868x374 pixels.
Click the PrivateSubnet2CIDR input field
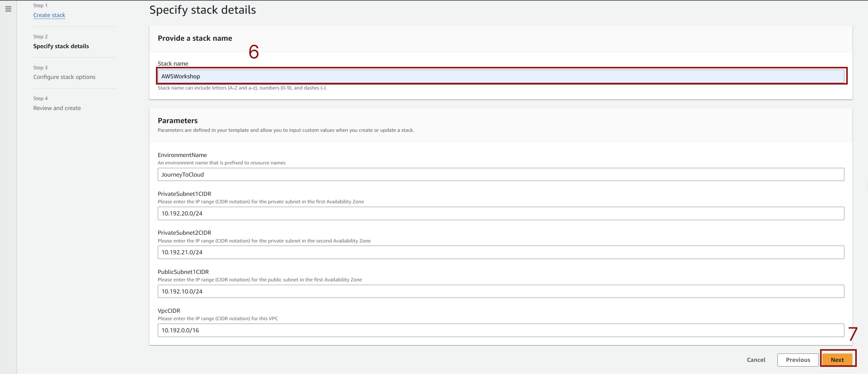click(501, 252)
